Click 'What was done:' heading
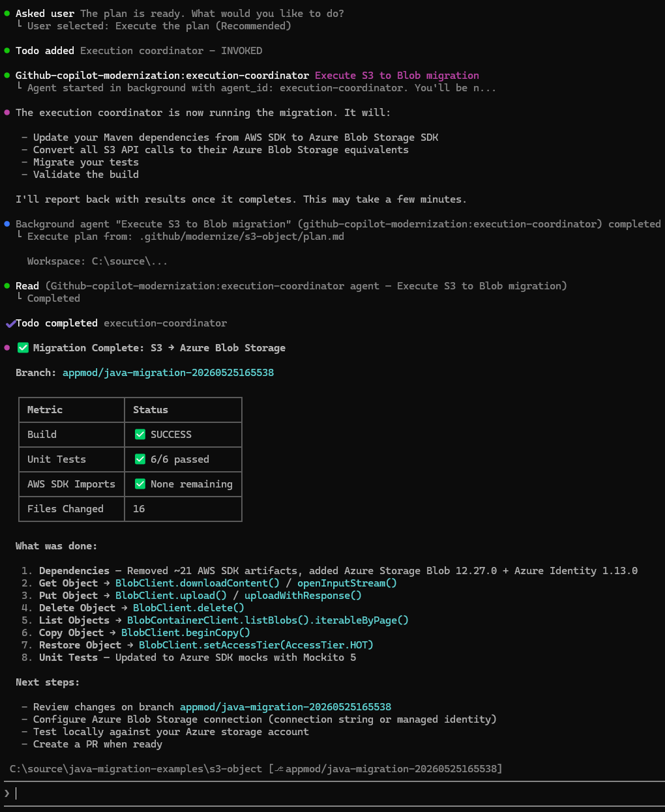This screenshot has width=665, height=812. coord(57,546)
